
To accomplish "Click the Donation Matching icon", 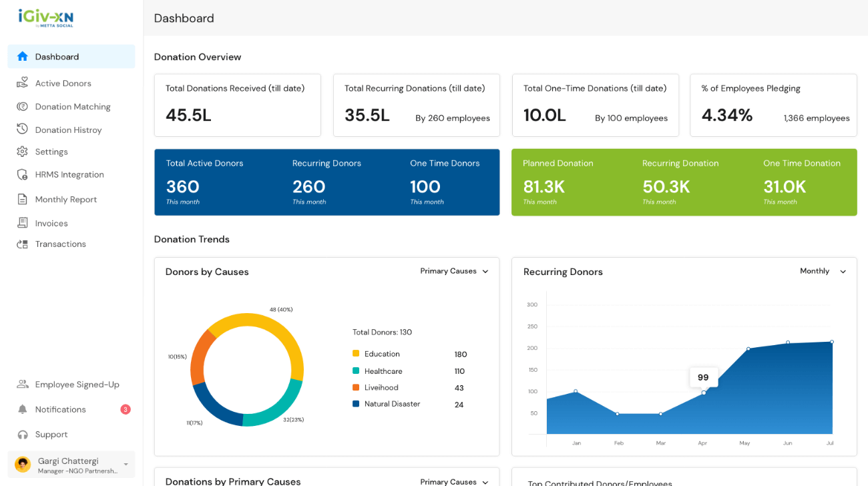I will (23, 107).
